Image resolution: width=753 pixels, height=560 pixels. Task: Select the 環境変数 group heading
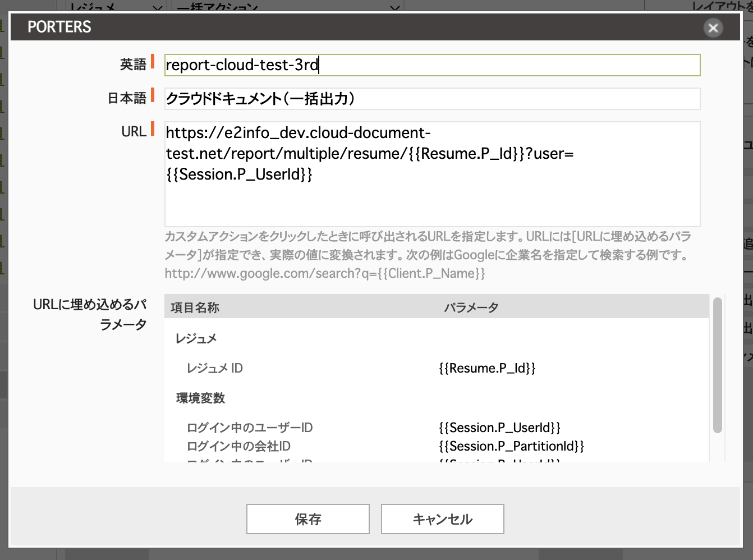point(200,398)
